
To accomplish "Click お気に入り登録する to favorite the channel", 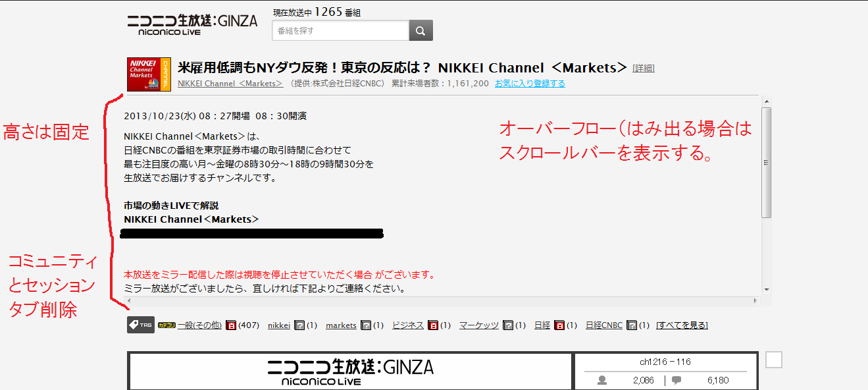I will pyautogui.click(x=530, y=83).
